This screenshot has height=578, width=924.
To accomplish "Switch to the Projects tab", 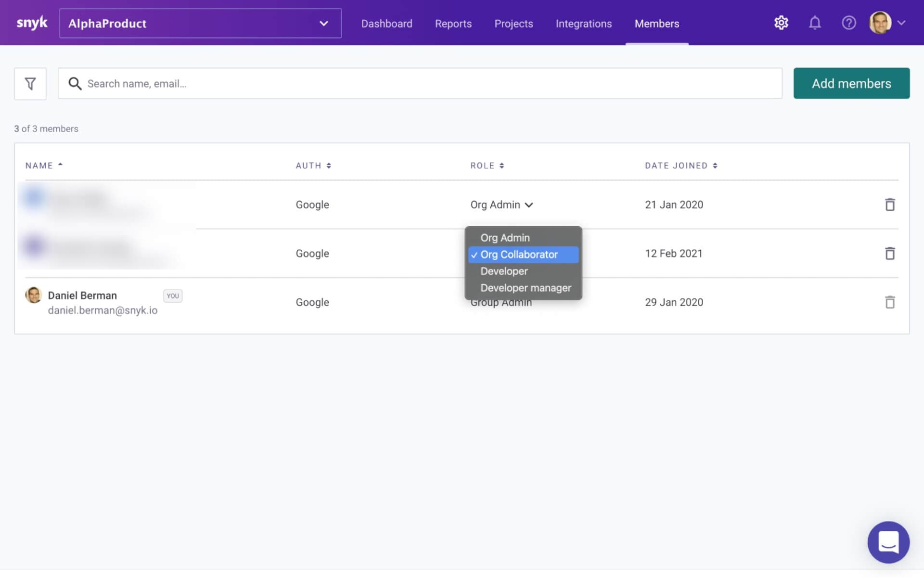I will click(x=513, y=24).
